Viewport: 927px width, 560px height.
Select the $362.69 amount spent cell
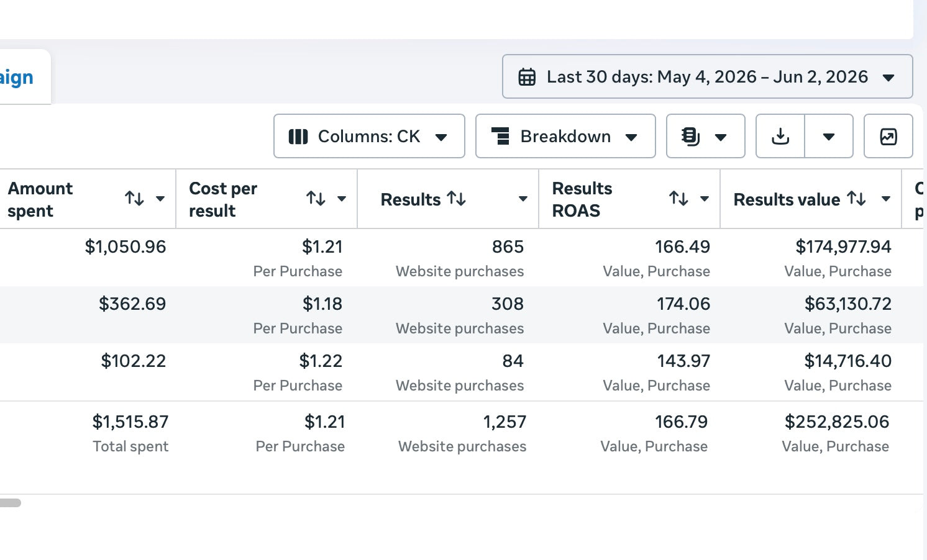(x=132, y=304)
